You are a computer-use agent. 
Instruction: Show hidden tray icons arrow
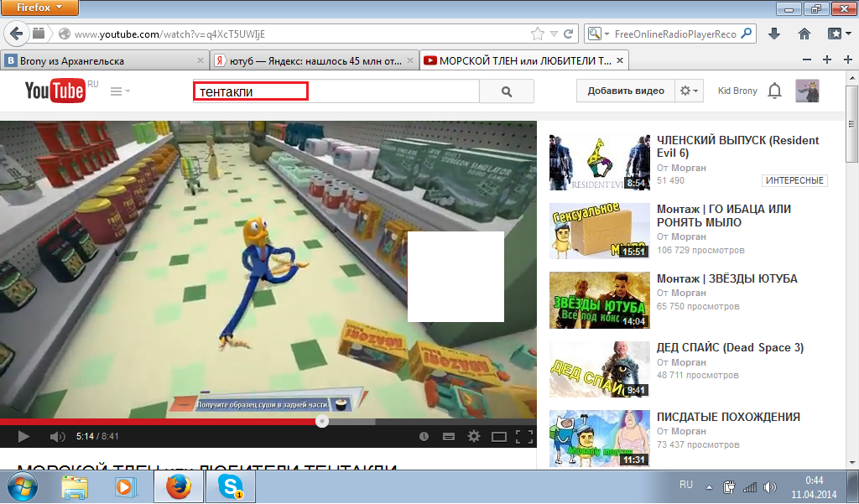coord(709,487)
